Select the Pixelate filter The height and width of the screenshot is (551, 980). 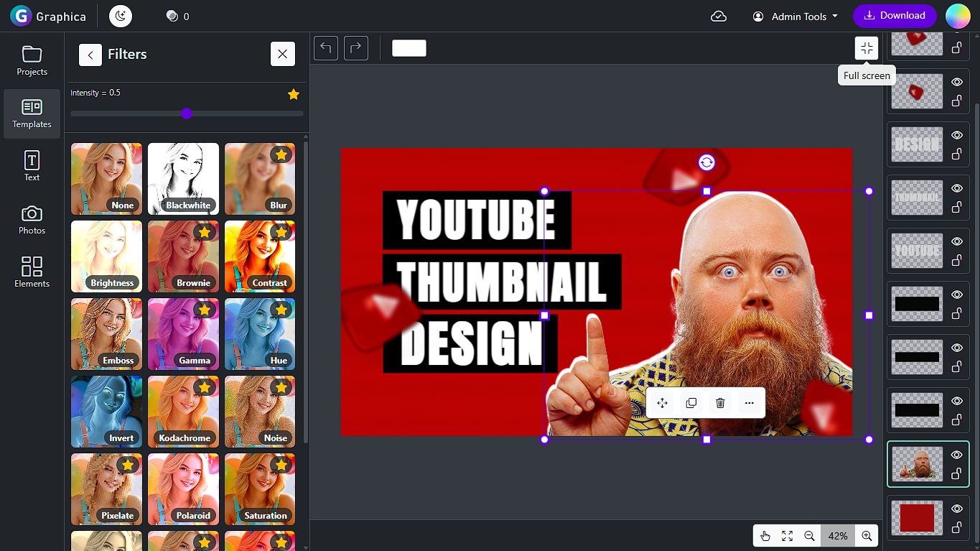106,489
